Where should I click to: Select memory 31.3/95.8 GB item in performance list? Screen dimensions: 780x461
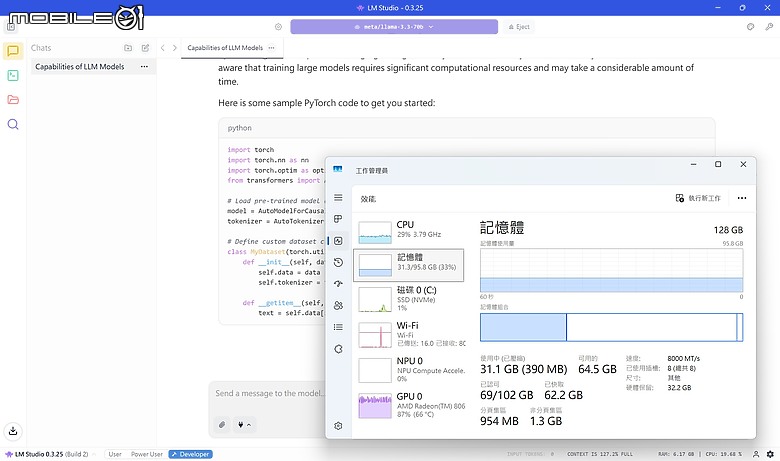coord(409,265)
